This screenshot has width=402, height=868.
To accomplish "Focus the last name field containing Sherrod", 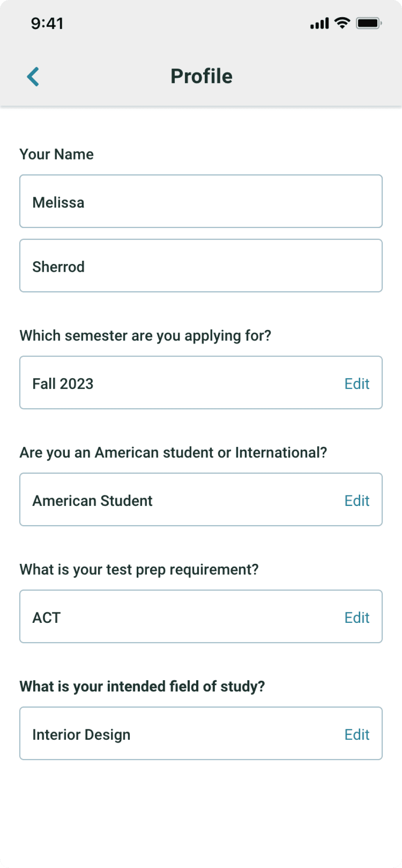I will [x=201, y=266].
